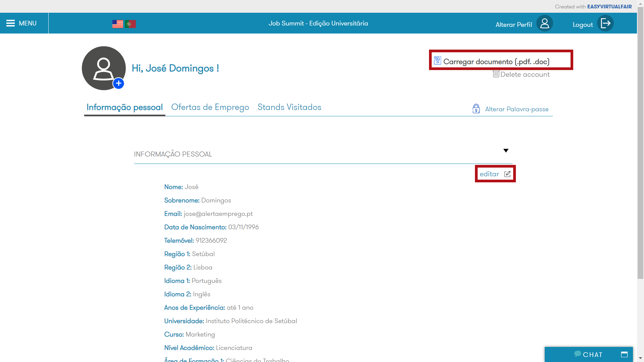Click the Logout arrow icon
This screenshot has height=362, width=644.
tap(605, 23)
